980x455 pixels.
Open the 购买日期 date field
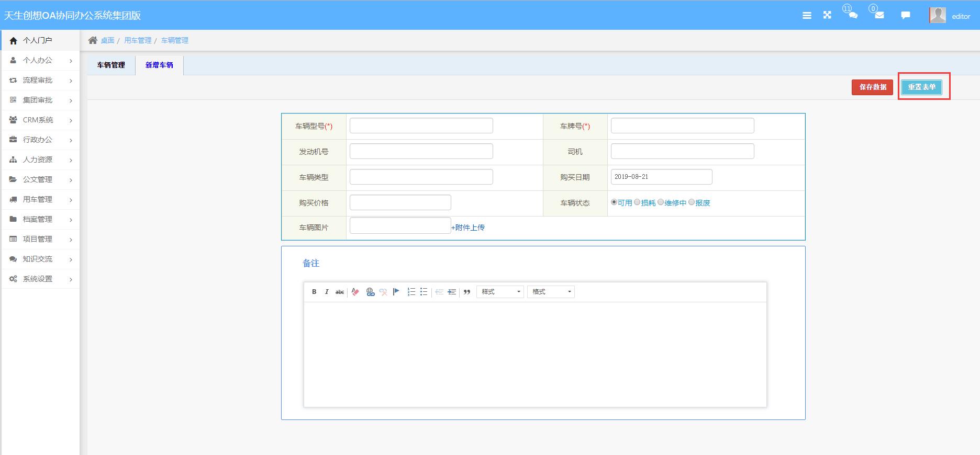[x=662, y=177]
